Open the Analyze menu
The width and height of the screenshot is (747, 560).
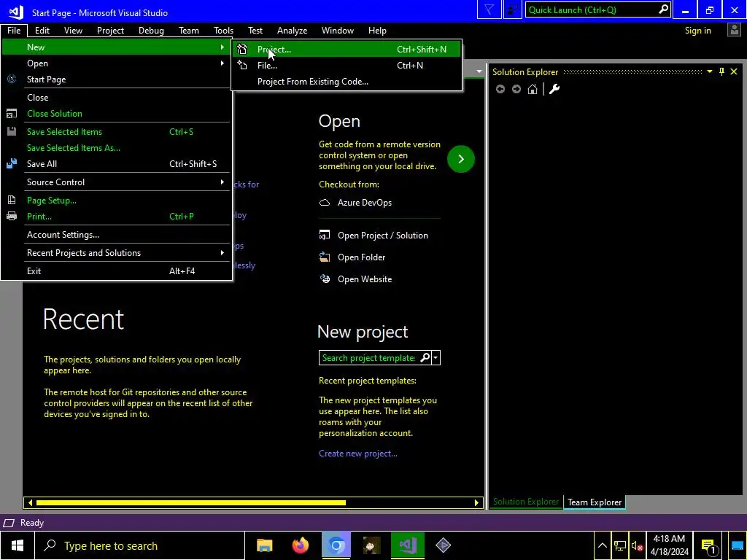point(292,31)
